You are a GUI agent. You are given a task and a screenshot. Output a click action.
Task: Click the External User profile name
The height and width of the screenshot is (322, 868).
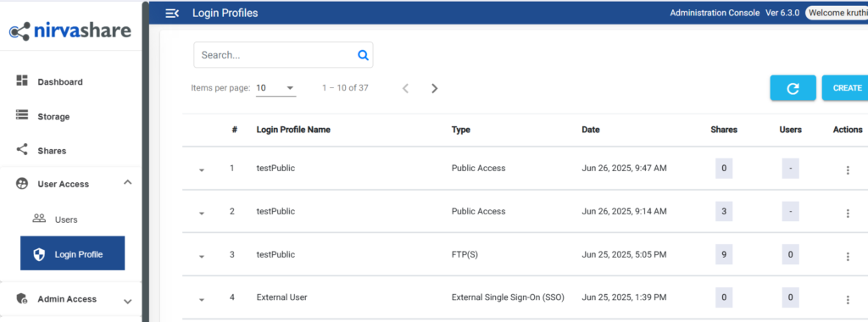point(281,297)
